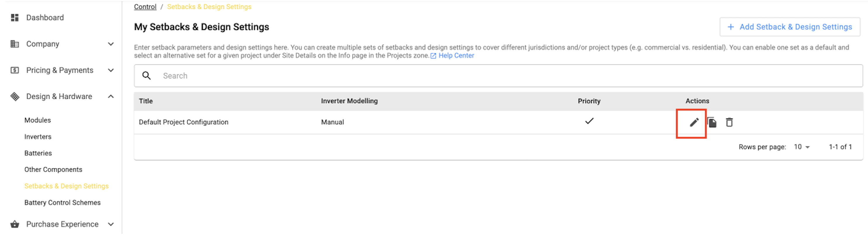Select Setbacks & Design Settings in sidebar
Viewport: 868px width, 240px height.
click(x=66, y=186)
